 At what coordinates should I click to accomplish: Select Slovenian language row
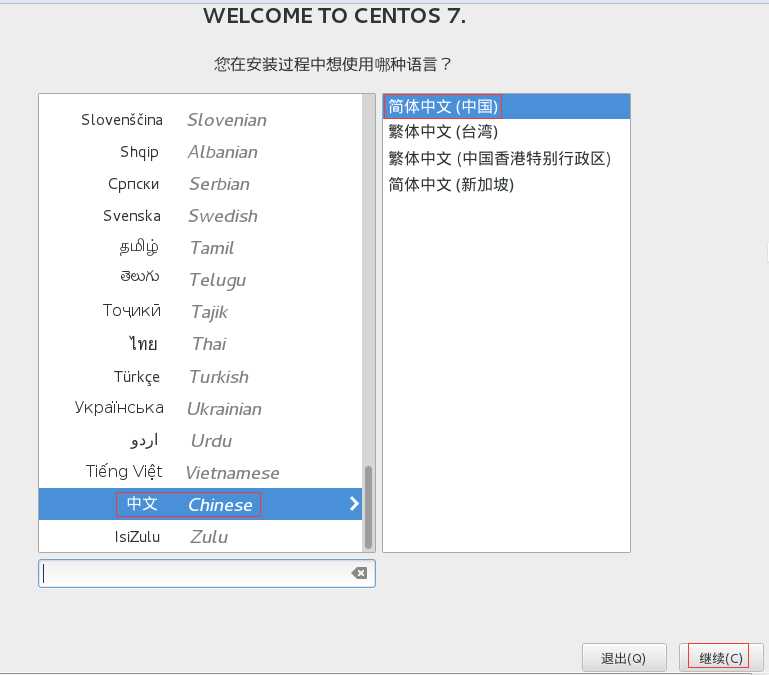200,120
